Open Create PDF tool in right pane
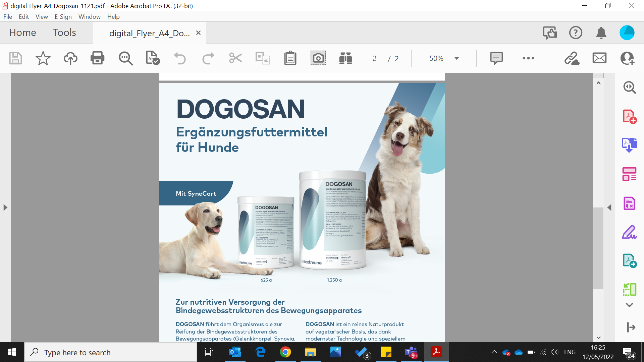Viewport: 644px width, 362px height. [x=629, y=117]
